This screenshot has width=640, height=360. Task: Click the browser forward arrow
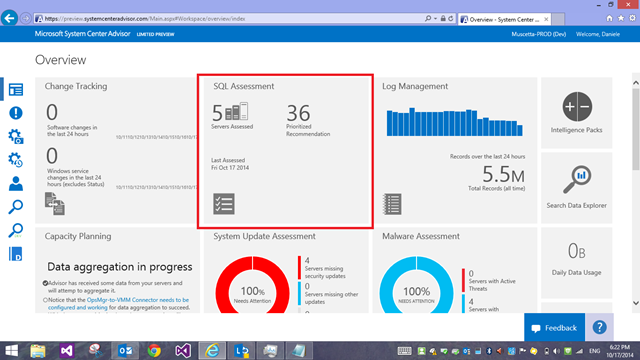click(25, 18)
